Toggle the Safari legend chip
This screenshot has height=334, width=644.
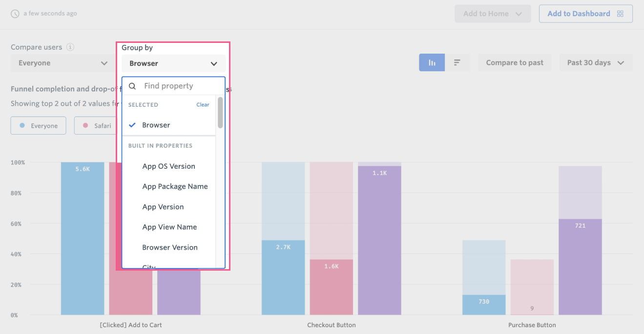(95, 126)
